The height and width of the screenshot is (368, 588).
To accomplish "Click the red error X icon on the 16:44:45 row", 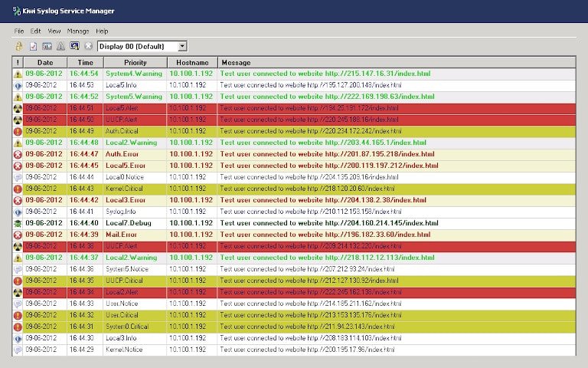I will pyautogui.click(x=18, y=166).
